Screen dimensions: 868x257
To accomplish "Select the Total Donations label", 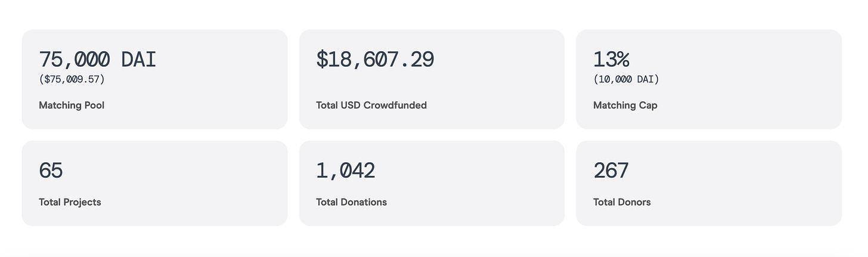I will [351, 202].
